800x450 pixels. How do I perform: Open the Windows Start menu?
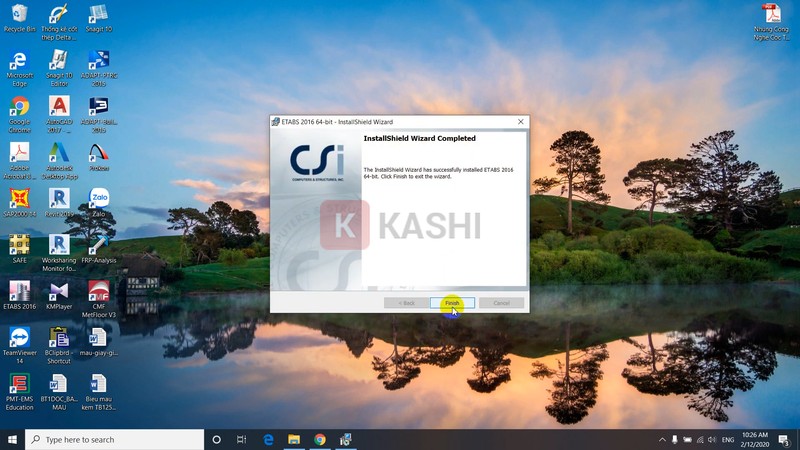click(x=12, y=439)
